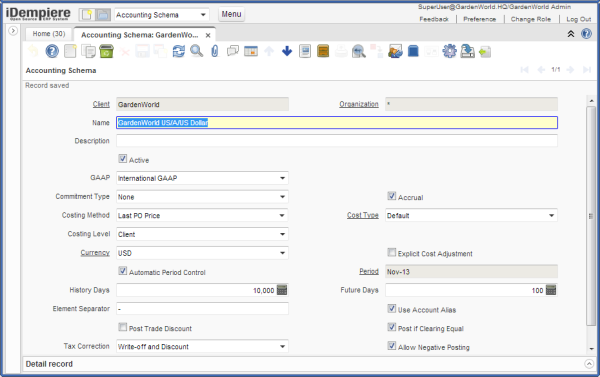Collapse the header with double chevron

coord(571,34)
